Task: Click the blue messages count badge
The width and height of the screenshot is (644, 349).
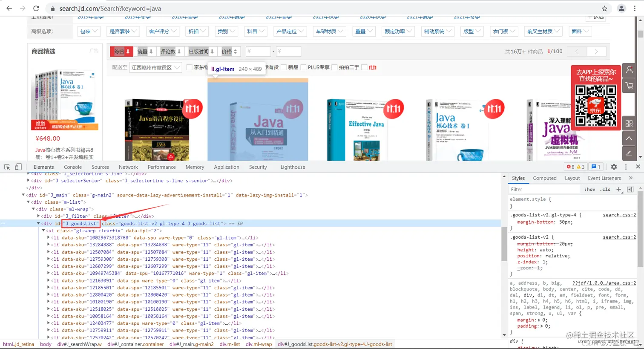Action: (596, 167)
